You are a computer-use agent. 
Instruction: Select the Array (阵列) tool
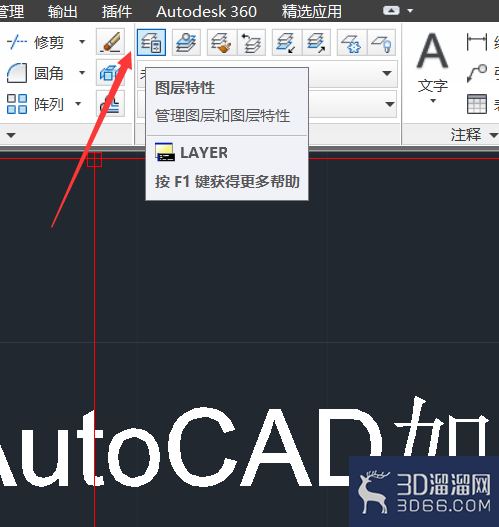point(35,104)
